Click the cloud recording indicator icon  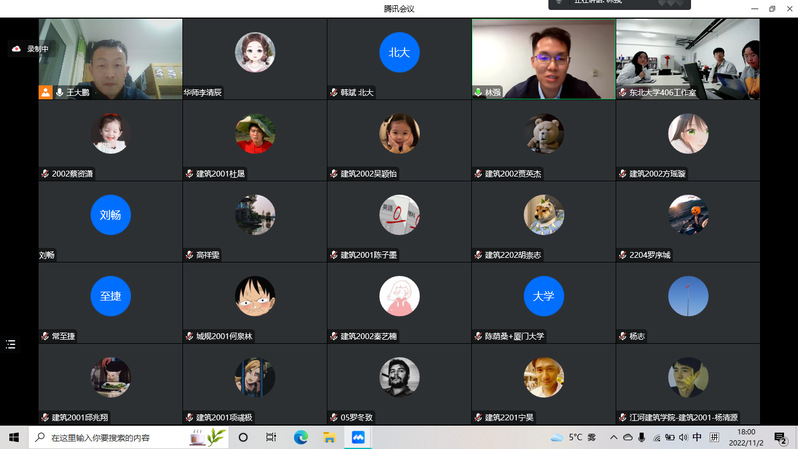tap(17, 48)
